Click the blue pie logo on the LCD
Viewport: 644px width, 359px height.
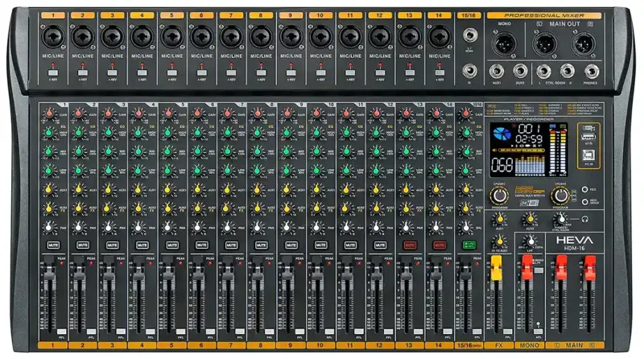point(502,134)
